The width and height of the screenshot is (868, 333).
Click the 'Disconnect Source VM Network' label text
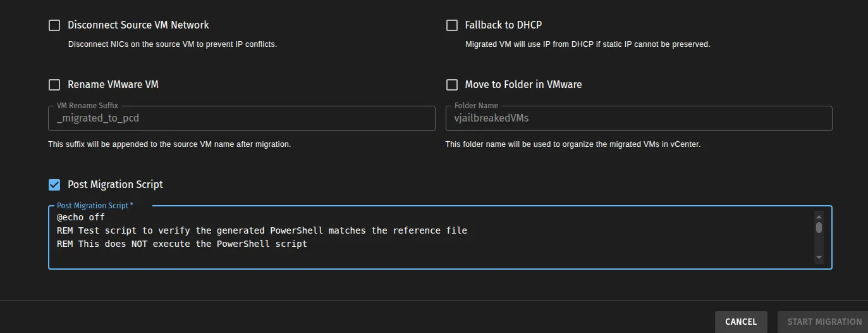[138, 25]
